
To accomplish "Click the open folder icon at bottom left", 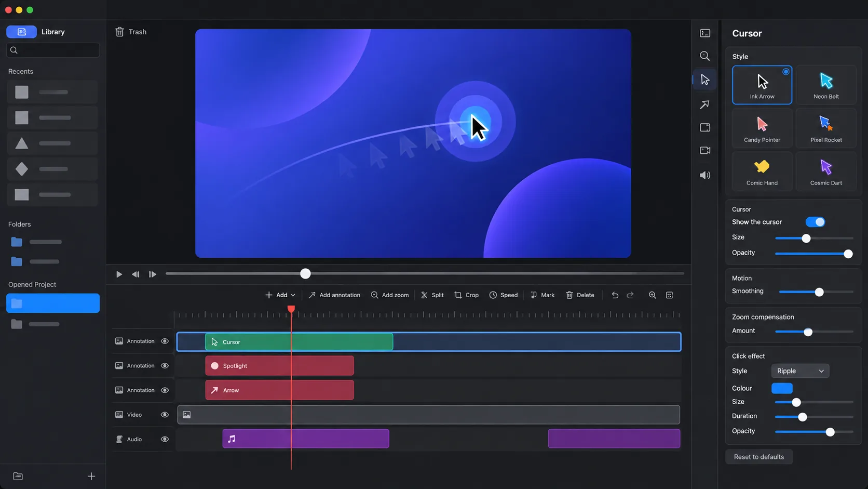I will click(x=18, y=477).
